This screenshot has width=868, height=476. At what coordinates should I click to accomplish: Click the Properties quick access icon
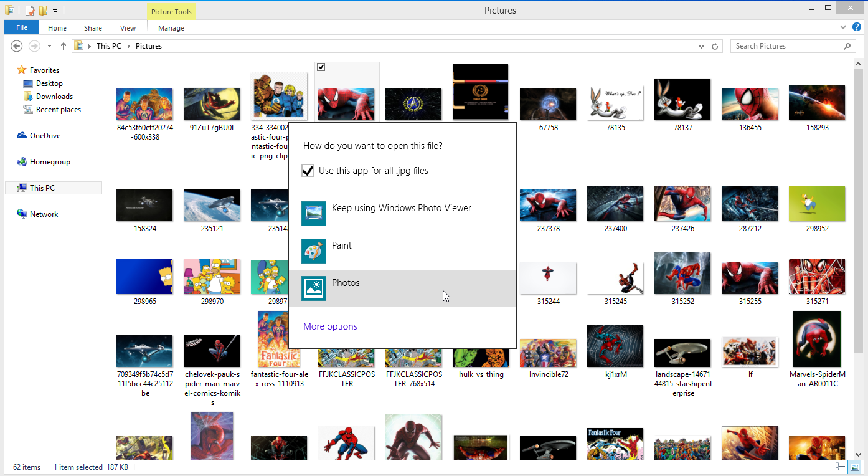(29, 11)
